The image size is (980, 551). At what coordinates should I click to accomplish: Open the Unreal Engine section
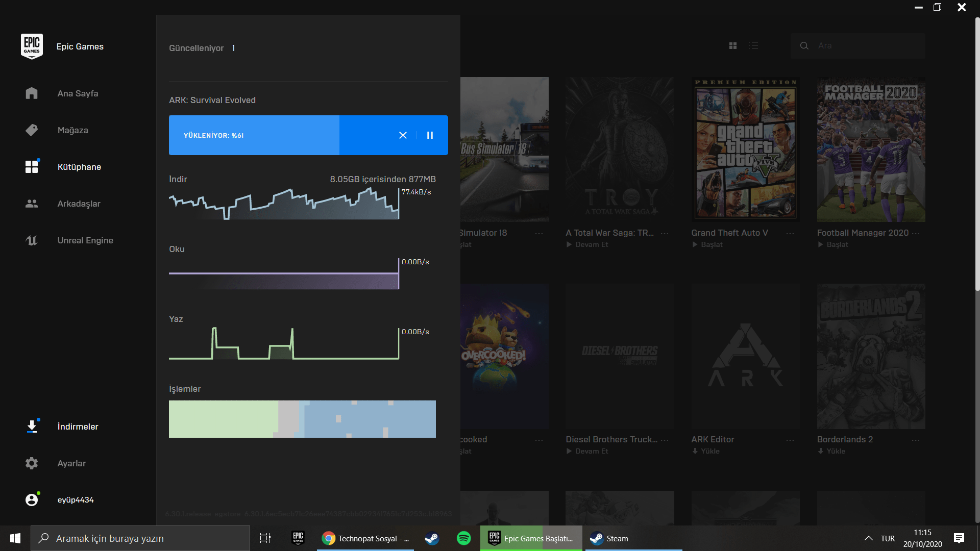pyautogui.click(x=85, y=240)
